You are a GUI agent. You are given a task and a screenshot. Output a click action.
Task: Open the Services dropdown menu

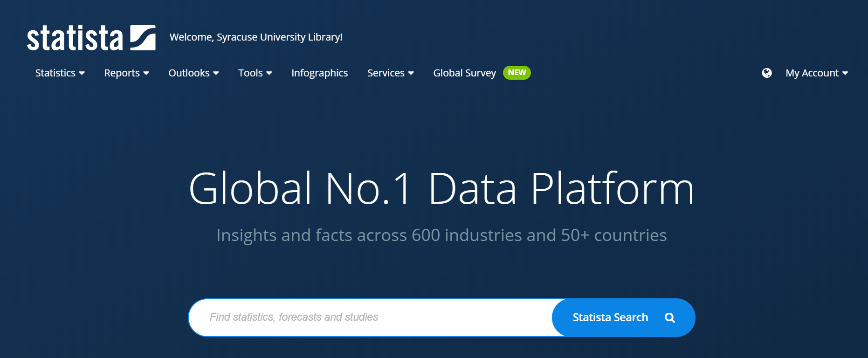coord(390,73)
